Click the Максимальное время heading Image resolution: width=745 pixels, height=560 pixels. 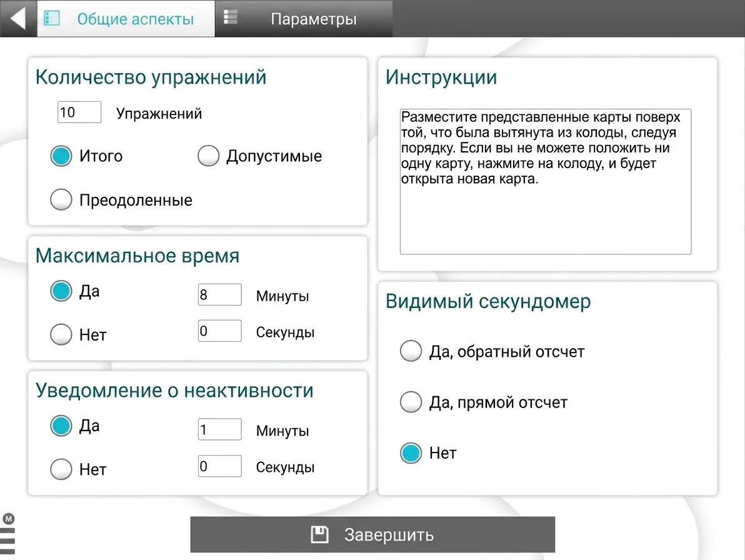coord(137,256)
